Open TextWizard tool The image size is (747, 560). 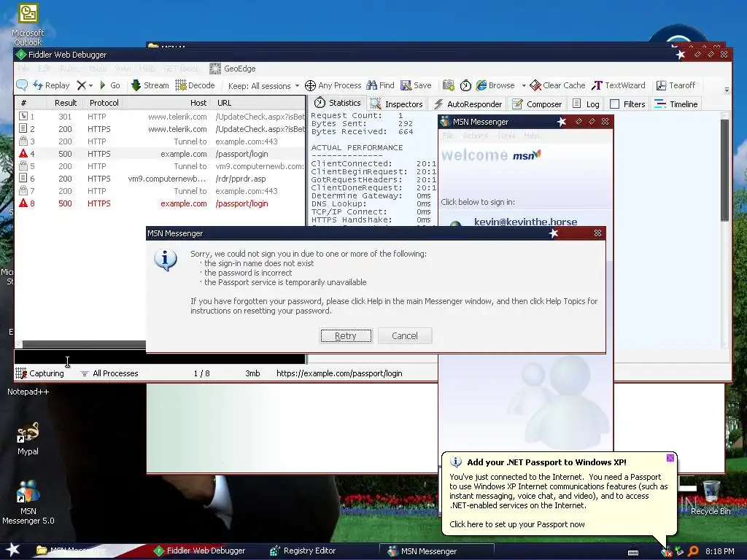tap(619, 85)
